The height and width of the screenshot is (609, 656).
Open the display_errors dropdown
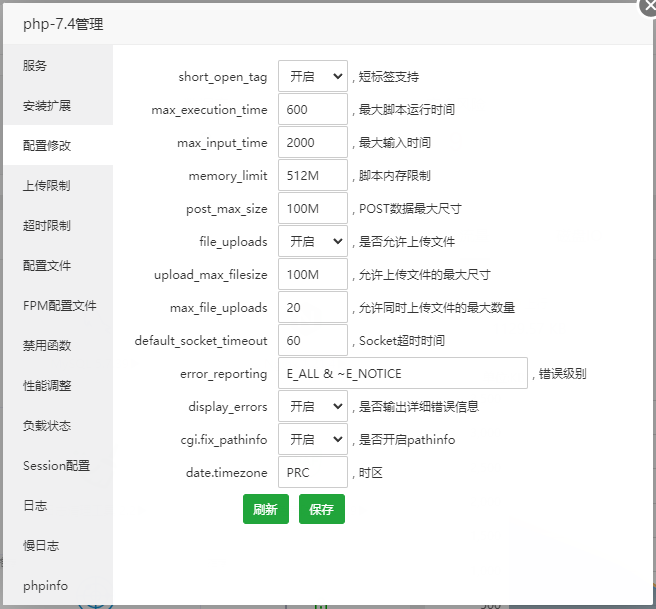click(x=312, y=406)
